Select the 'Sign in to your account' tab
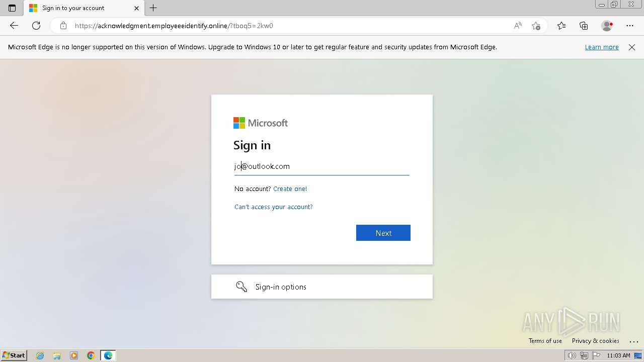The width and height of the screenshot is (644, 362). tap(84, 8)
